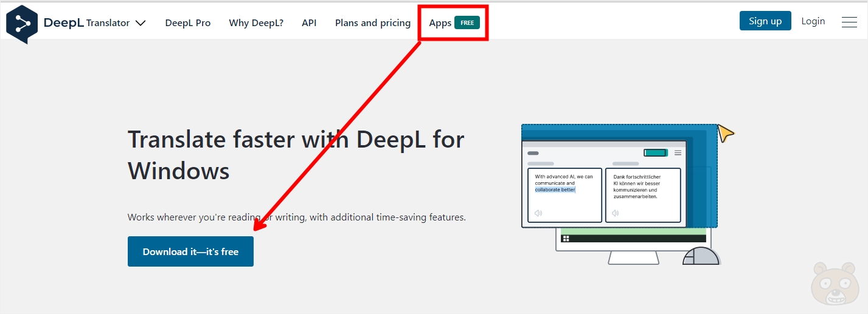Open the hamburger menu icon

(849, 22)
